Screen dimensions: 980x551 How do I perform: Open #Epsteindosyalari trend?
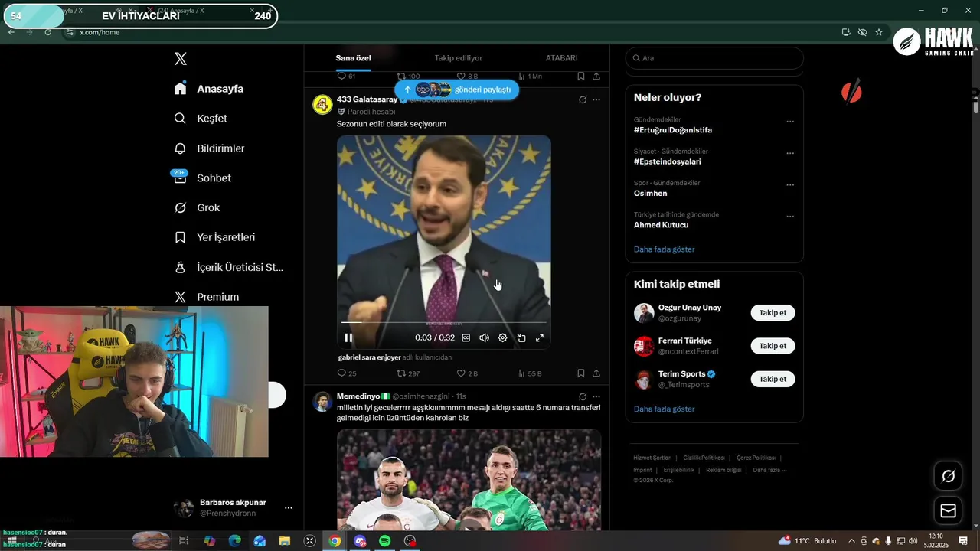pyautogui.click(x=667, y=161)
